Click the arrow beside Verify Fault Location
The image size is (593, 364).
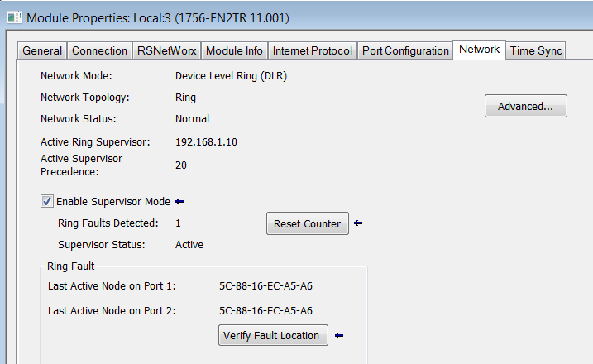(339, 335)
